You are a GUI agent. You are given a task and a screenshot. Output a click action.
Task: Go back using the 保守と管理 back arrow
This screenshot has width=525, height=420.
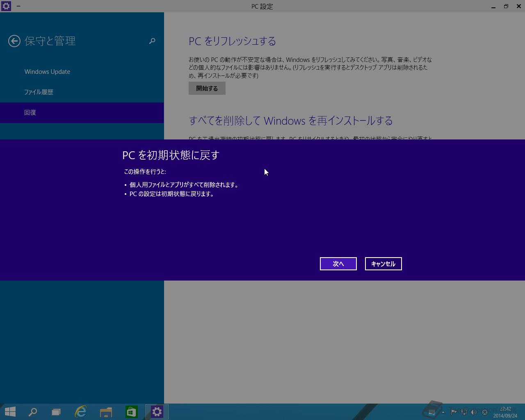pyautogui.click(x=14, y=41)
